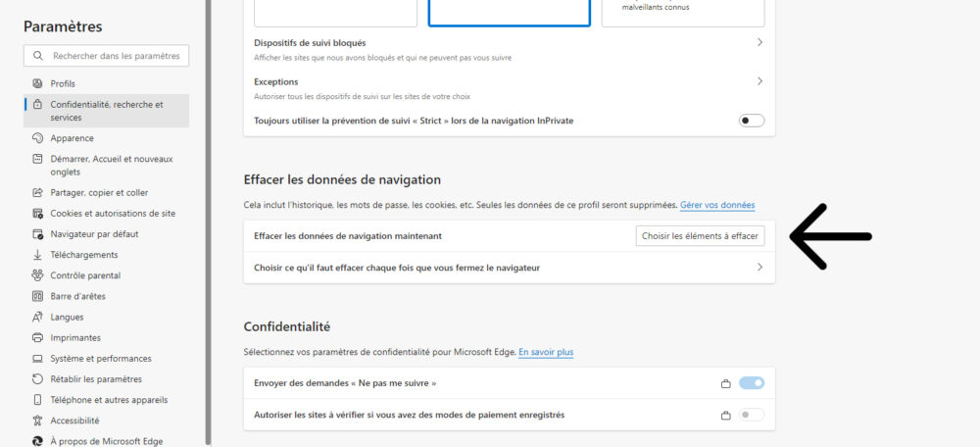Expand Dispositifs de suivi bloqués

pyautogui.click(x=759, y=43)
